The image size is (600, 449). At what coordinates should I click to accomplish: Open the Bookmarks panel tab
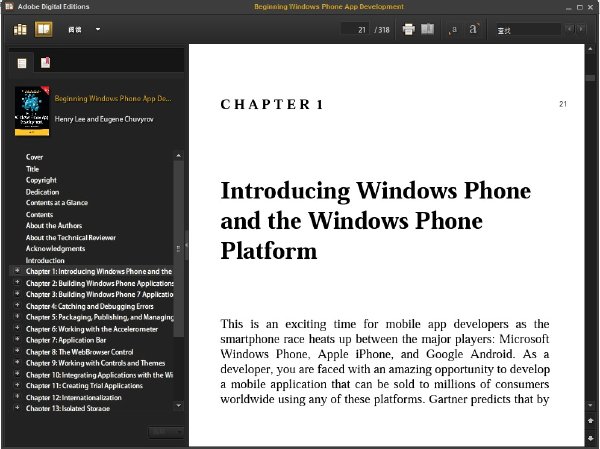46,62
